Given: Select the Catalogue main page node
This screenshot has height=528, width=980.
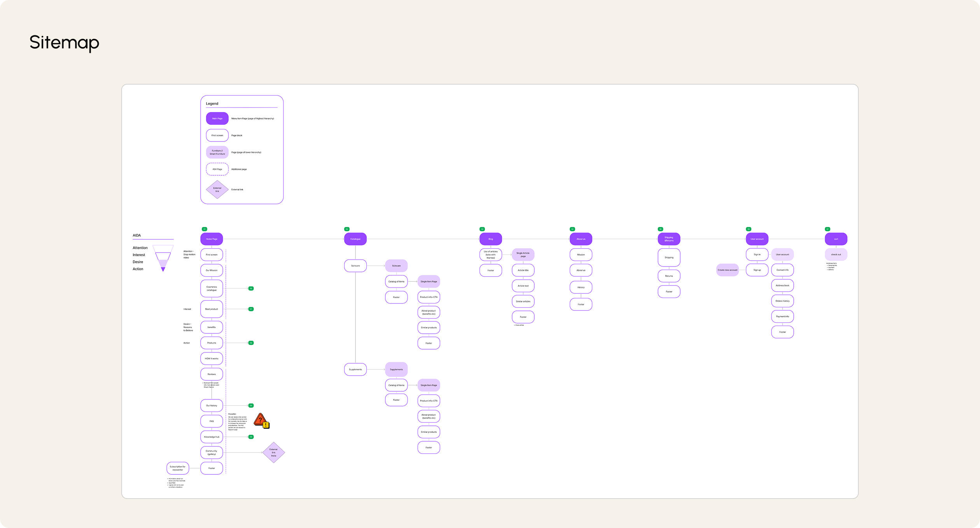Looking at the screenshot, I should click(355, 239).
